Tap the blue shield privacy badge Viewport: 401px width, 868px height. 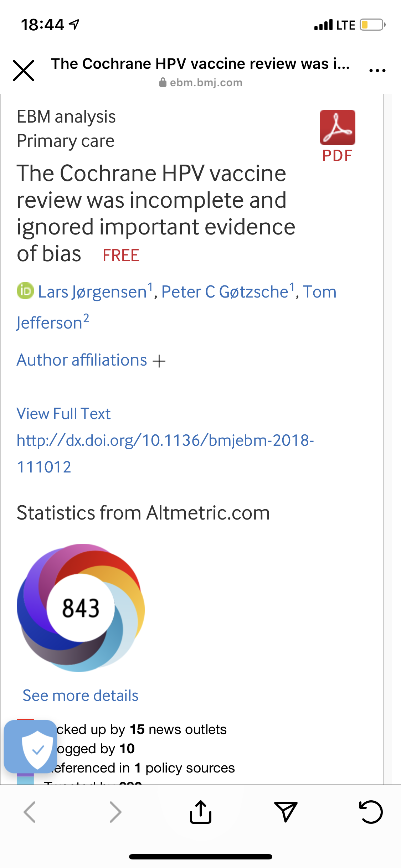[31, 746]
